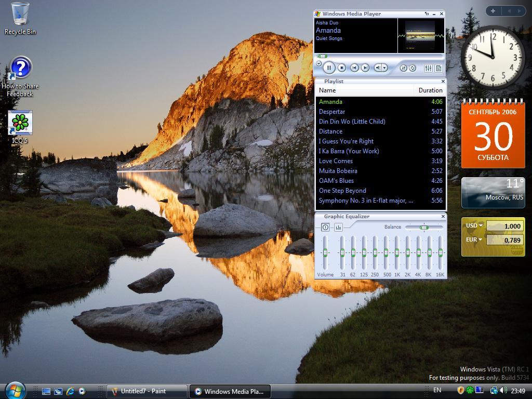
Task: Select Symphony No. 3 in E-flat major
Action: click(380, 201)
